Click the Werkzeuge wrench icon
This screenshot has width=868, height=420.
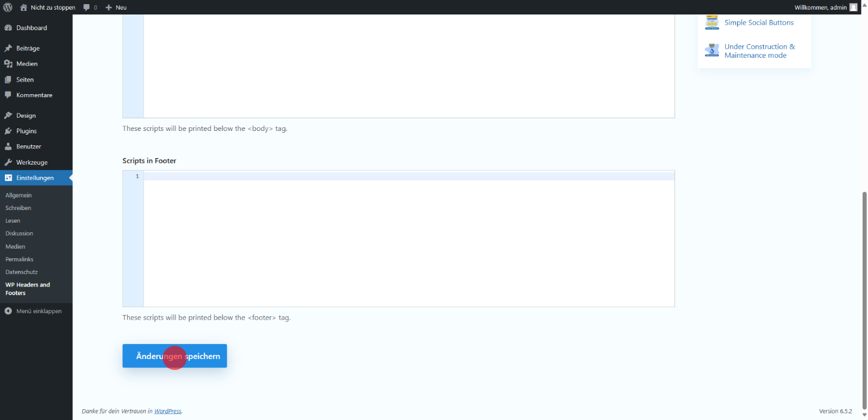8,162
